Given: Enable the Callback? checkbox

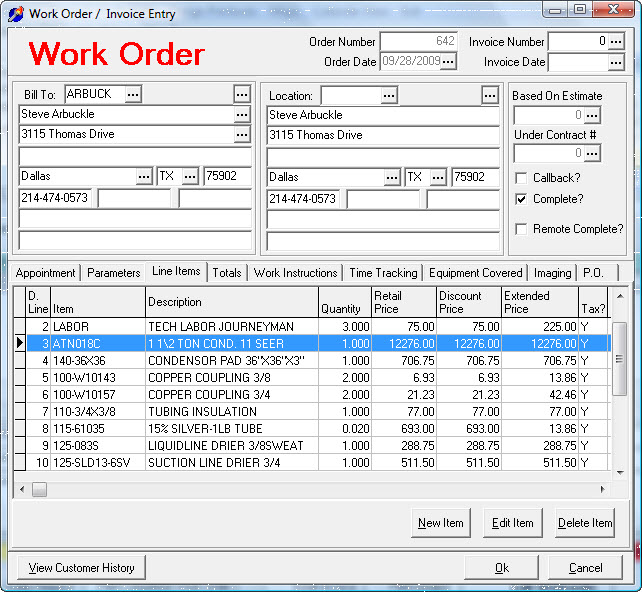Looking at the screenshot, I should (521, 178).
